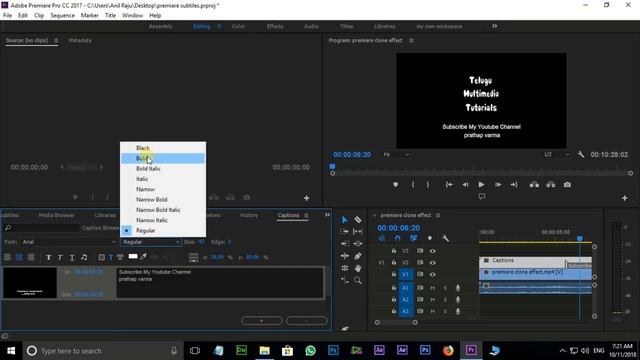Open the playback resolution 1/2 dropdown
640x360 pixels.
click(x=556, y=155)
